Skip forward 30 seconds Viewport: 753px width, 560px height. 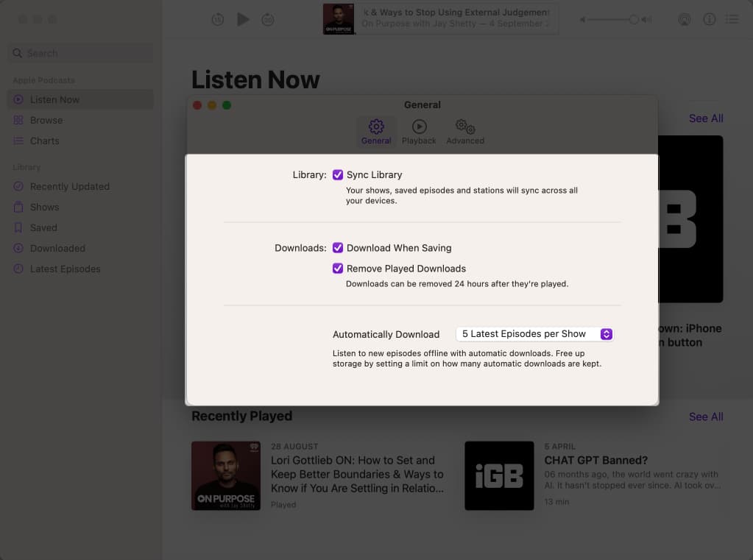coord(268,20)
